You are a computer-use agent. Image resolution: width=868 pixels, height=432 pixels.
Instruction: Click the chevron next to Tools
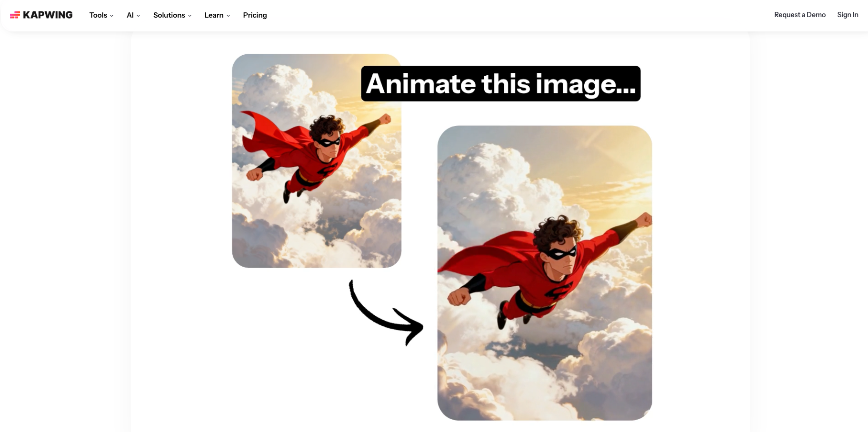point(111,16)
